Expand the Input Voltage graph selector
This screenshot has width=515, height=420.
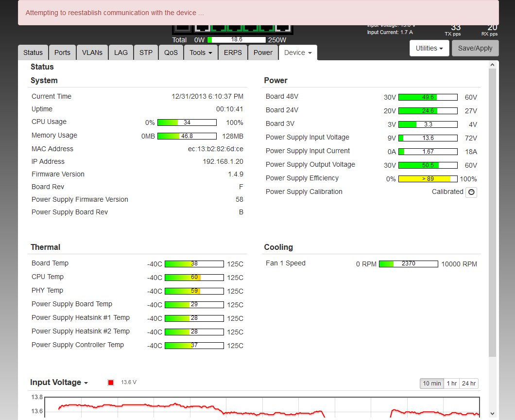59,383
